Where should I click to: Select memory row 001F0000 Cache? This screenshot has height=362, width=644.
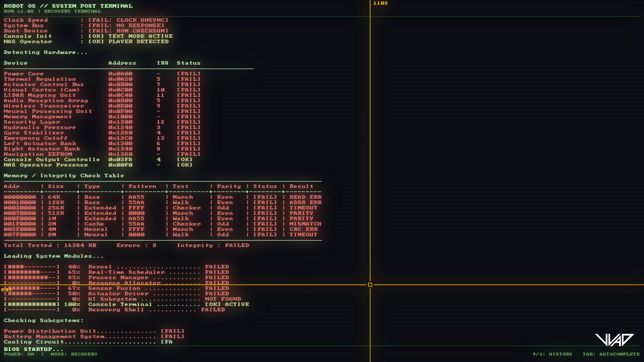(163, 224)
